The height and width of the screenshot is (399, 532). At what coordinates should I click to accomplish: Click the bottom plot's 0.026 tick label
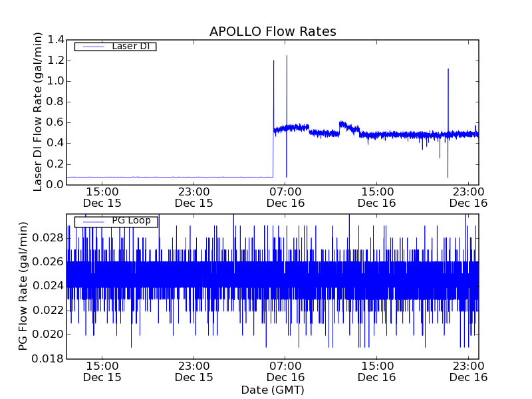coord(48,262)
